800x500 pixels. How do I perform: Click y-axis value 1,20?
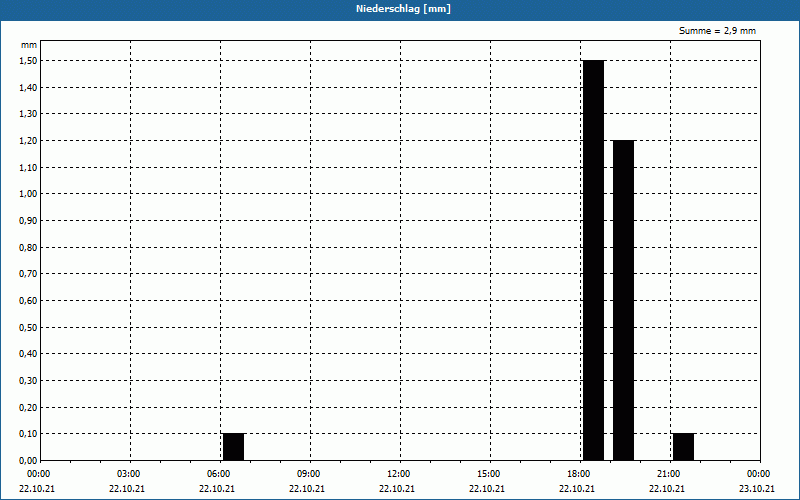[x=28, y=141]
